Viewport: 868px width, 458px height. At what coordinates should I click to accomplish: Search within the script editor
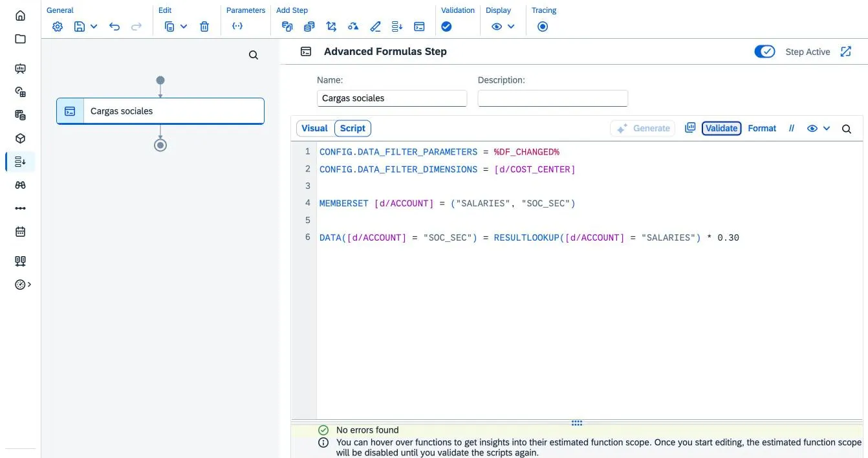click(x=846, y=129)
